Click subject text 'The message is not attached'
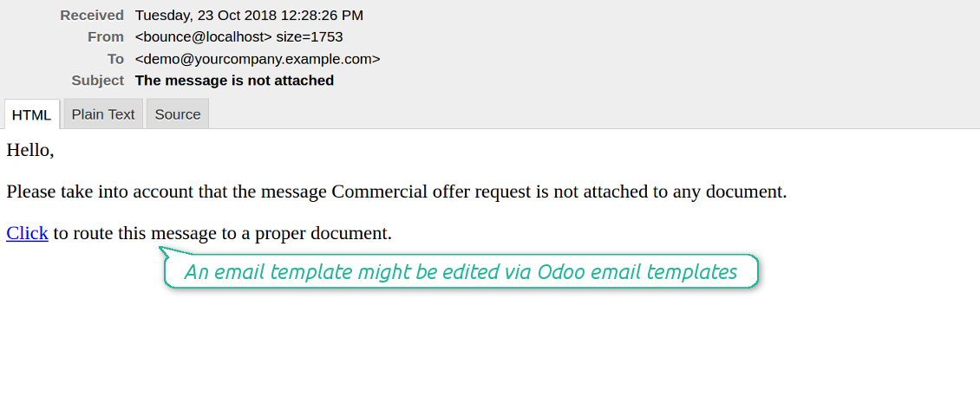The height and width of the screenshot is (409, 980). pyautogui.click(x=234, y=81)
